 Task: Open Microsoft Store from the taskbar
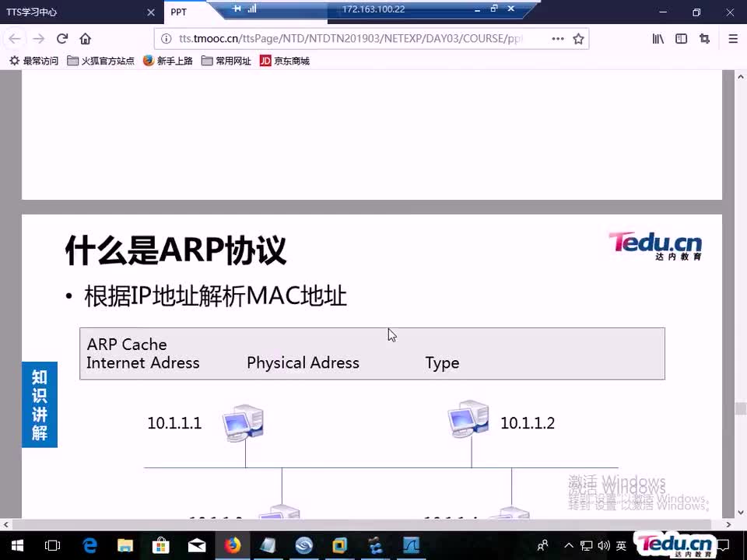[x=161, y=545]
